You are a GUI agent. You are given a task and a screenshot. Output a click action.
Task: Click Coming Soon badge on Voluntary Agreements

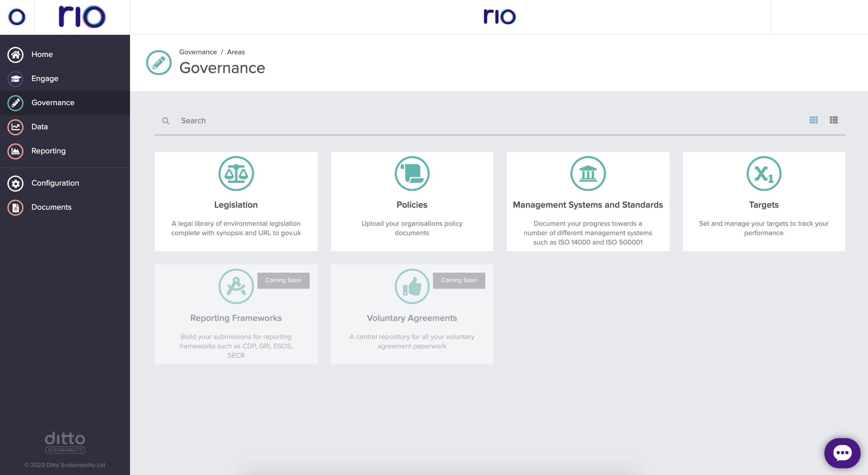(x=459, y=280)
